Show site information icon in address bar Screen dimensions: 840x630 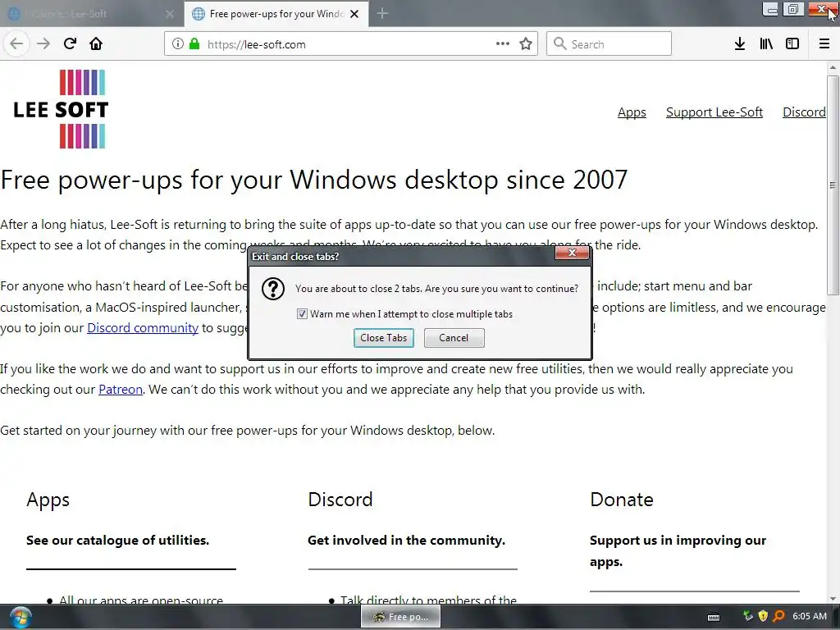point(178,44)
